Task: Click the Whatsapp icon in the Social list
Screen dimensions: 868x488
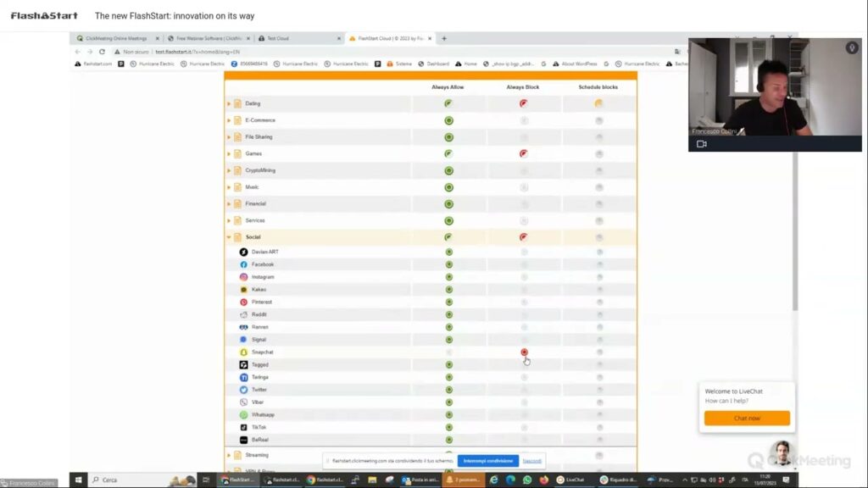Action: tap(243, 414)
